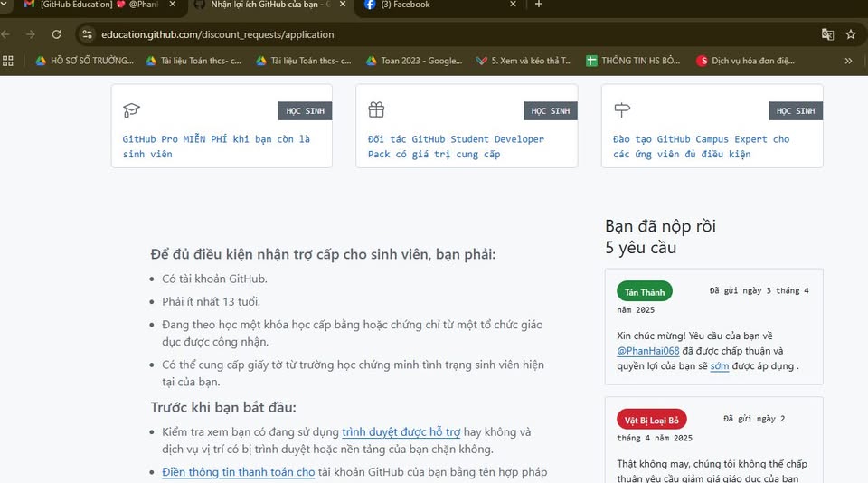
Task: Open GitHub Pro MIỄN PHÍ card link
Action: pos(216,147)
